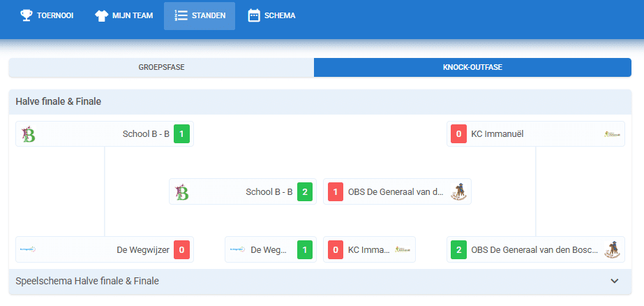Viewport: 644px width, 306px height.
Task: Click the trophy icon beside Toernooi
Action: 26,15
